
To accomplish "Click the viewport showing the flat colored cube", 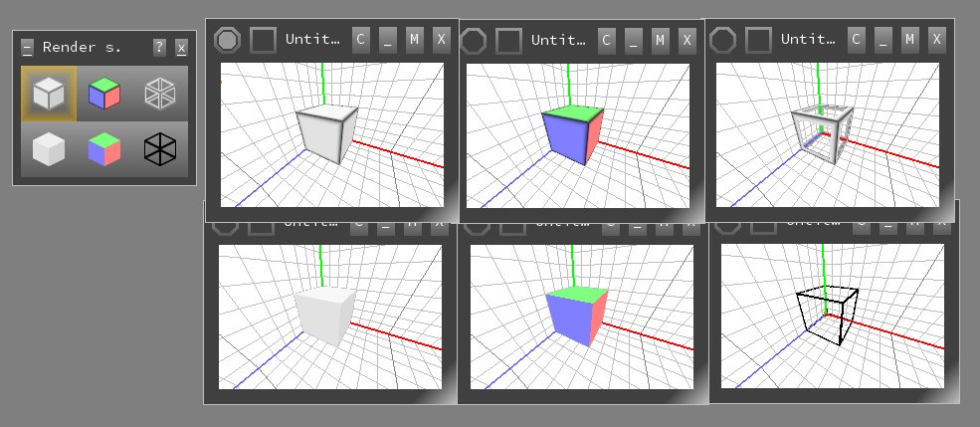I will pos(582,317).
